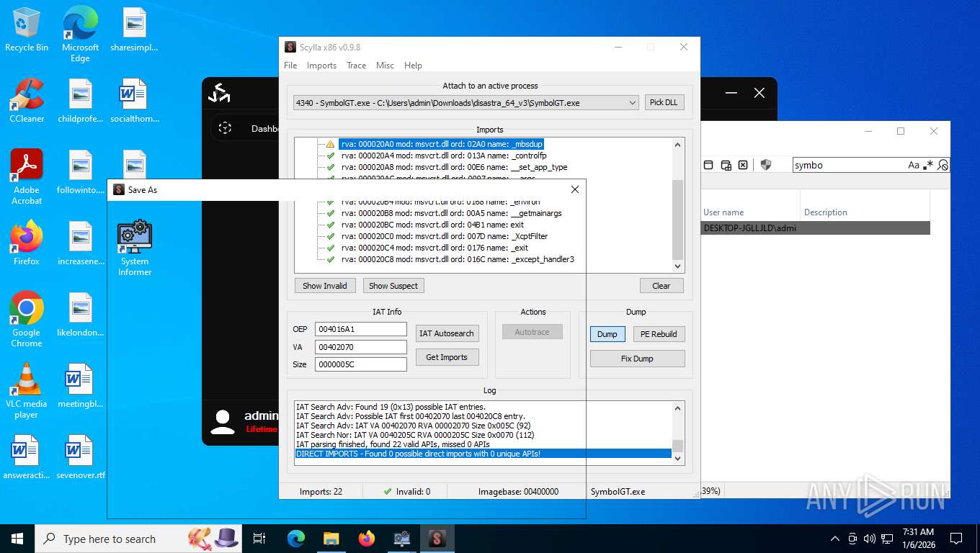Select the DESKTOP-JGLLJLD\admi process row
The height and width of the screenshot is (553, 980).
816,228
